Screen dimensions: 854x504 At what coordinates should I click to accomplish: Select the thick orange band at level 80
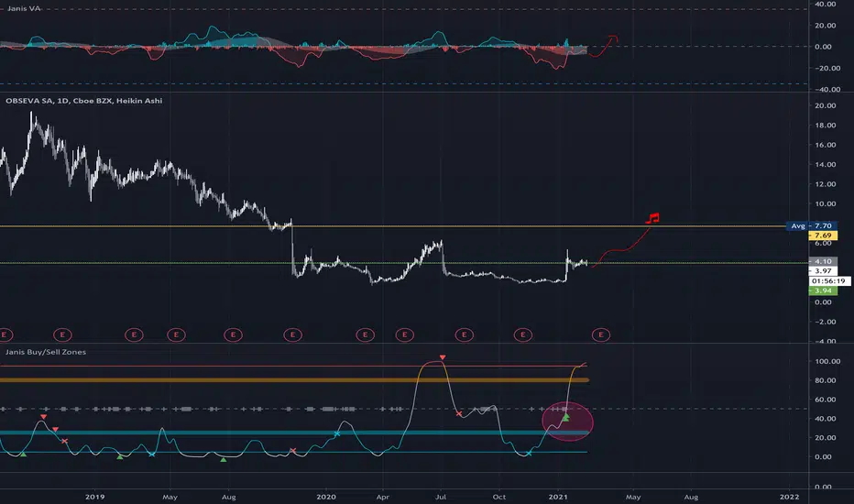(294, 379)
